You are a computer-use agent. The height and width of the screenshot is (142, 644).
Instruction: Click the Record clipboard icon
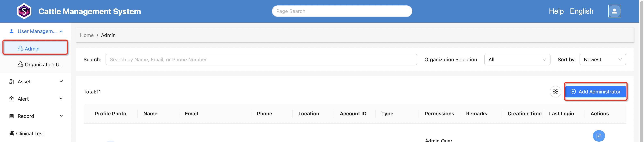point(12,116)
